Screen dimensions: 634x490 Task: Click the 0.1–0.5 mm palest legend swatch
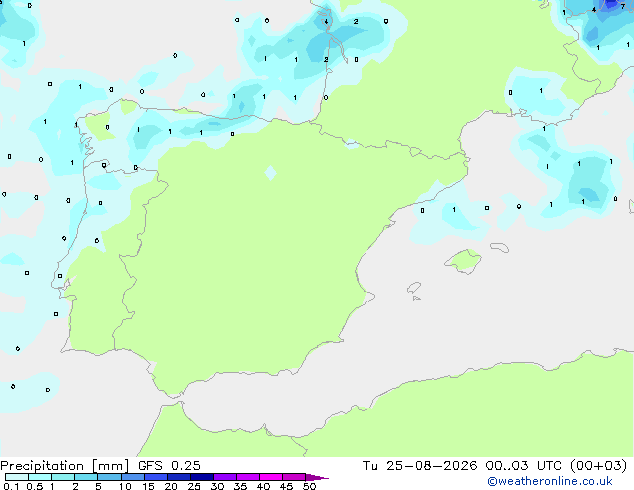click(x=17, y=477)
